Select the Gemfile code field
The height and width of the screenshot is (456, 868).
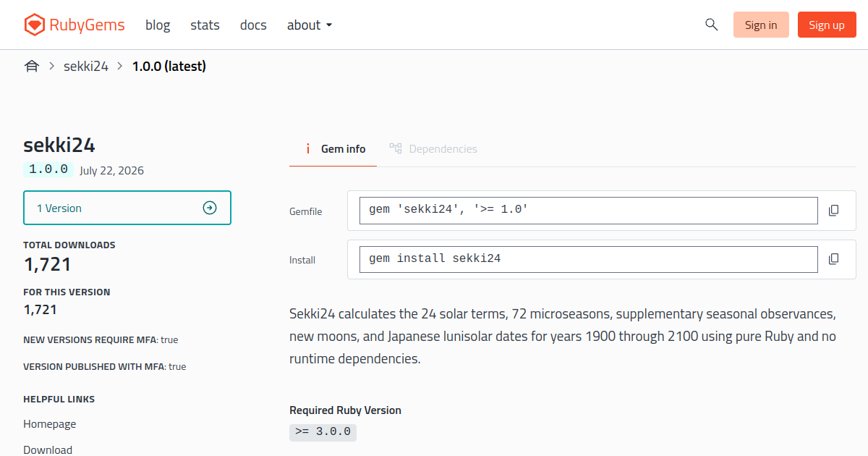tap(589, 211)
